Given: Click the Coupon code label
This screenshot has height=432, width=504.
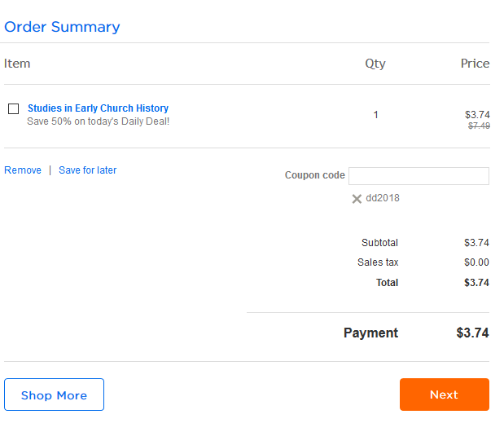Looking at the screenshot, I should pyautogui.click(x=314, y=175).
